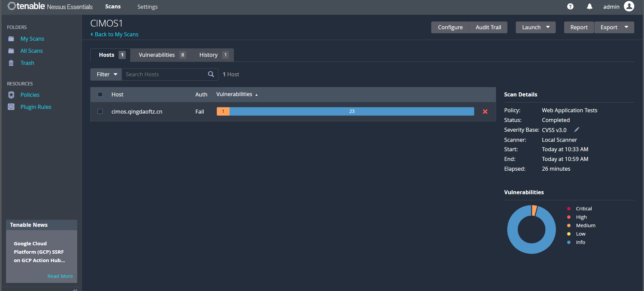The image size is (644, 291).
Task: Click the blue info severity bar segment
Action: [352, 111]
